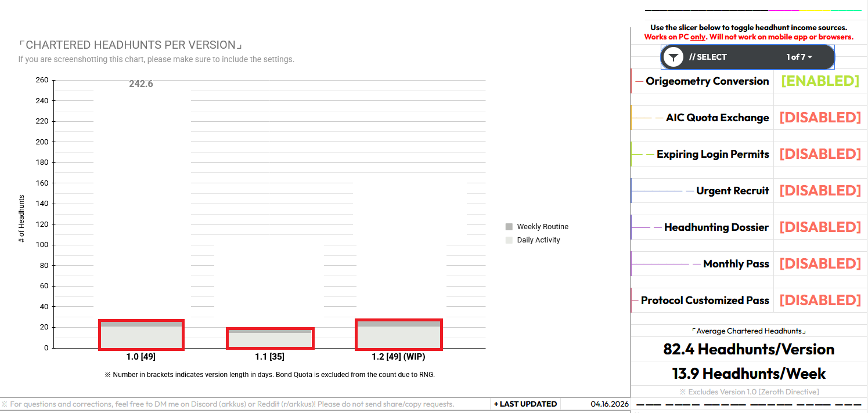The height and width of the screenshot is (413, 868).
Task: Click the Weekly Routine legend swatch
Action: click(x=509, y=227)
